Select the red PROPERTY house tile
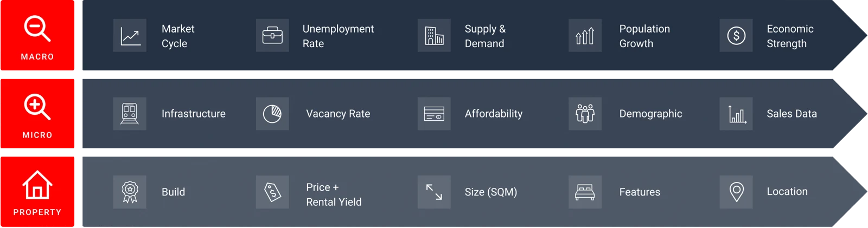This screenshot has height=228, width=868. pyautogui.click(x=37, y=192)
